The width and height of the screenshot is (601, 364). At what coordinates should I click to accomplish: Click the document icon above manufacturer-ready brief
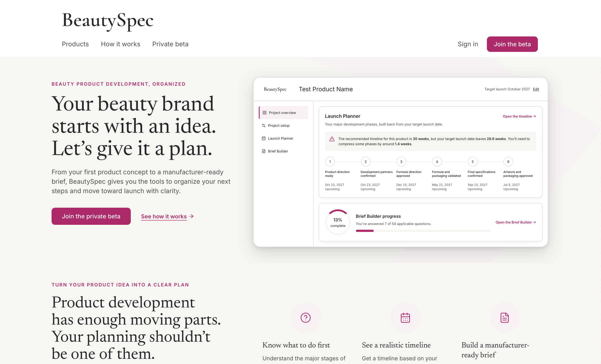pyautogui.click(x=504, y=318)
